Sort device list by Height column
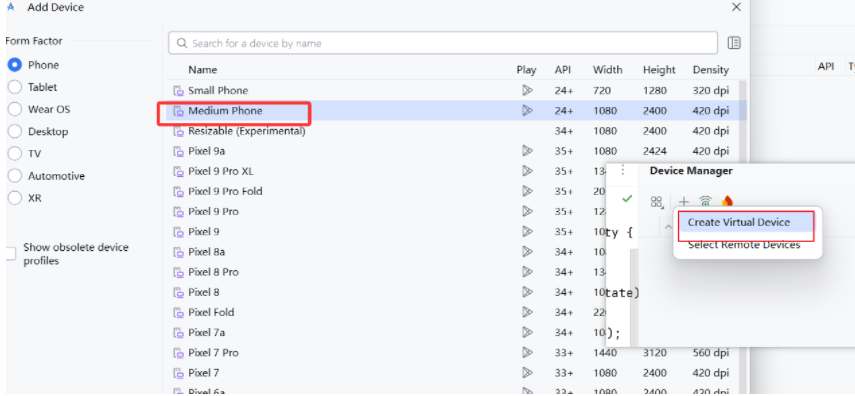Image resolution: width=855 pixels, height=396 pixels. (x=659, y=70)
